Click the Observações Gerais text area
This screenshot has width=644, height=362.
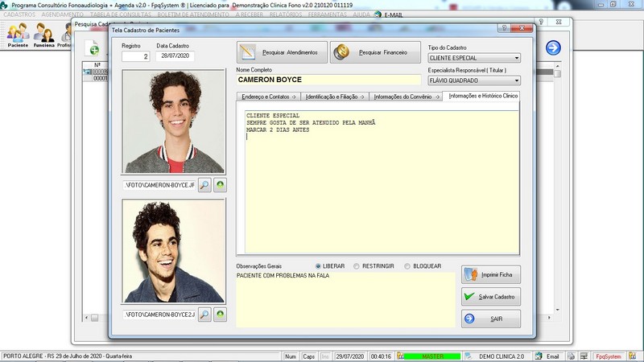tap(345, 299)
